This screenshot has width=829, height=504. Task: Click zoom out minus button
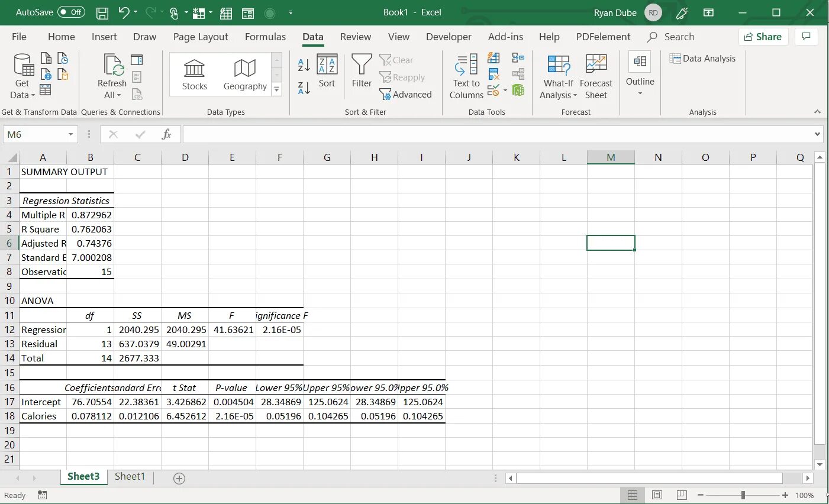701,495
